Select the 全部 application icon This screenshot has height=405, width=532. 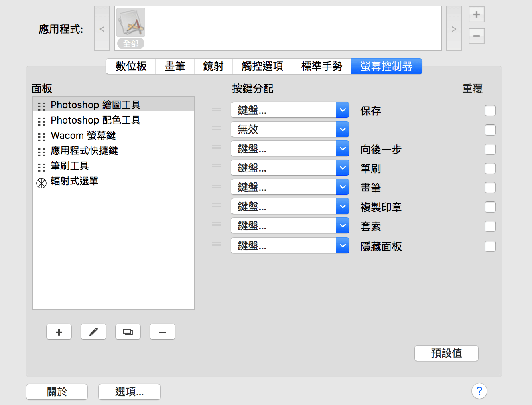point(131,28)
